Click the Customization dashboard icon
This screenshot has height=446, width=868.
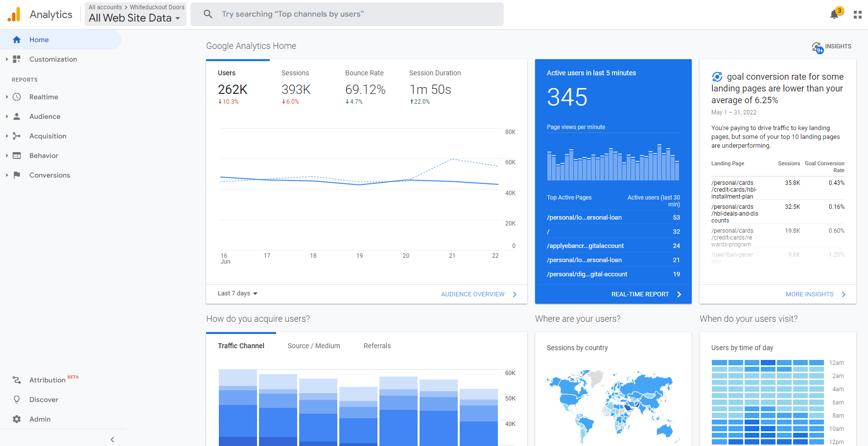(17, 59)
